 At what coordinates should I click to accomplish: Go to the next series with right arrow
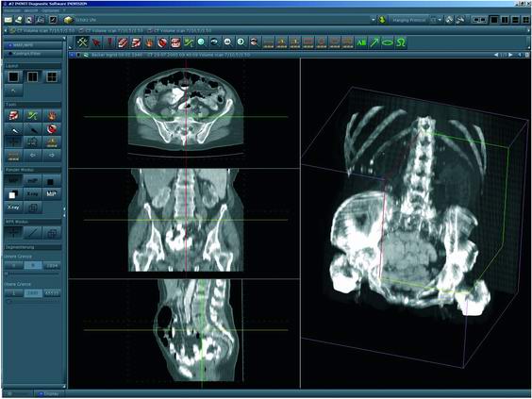[510, 55]
